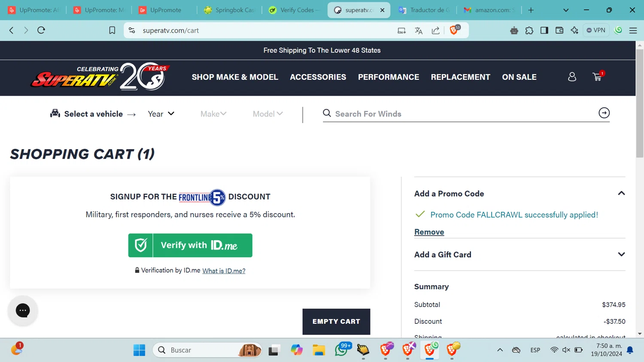Click the address bar URL superatv.com/cart

[x=171, y=30]
